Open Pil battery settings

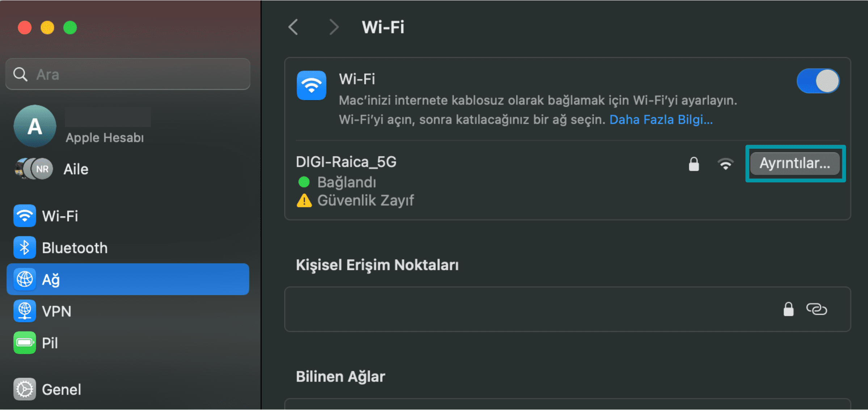[x=128, y=343]
